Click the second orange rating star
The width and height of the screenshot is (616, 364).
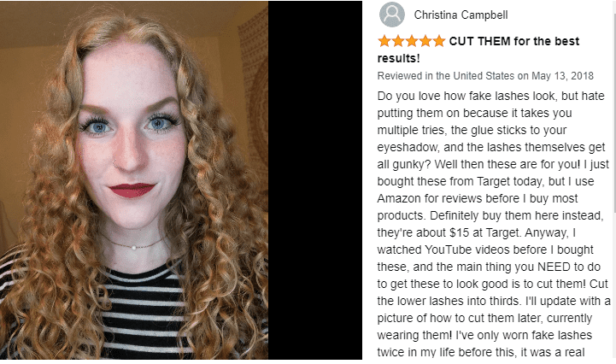(397, 41)
